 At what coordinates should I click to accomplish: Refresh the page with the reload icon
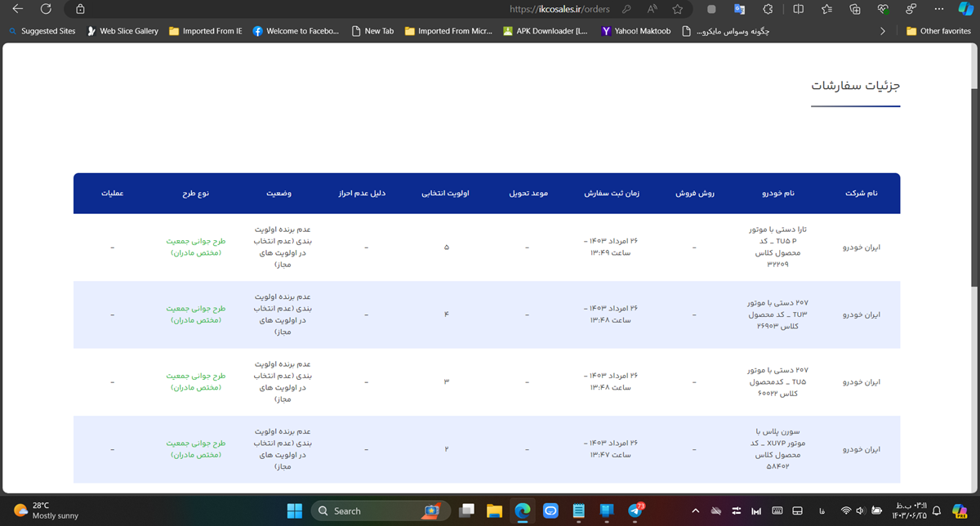click(x=47, y=9)
